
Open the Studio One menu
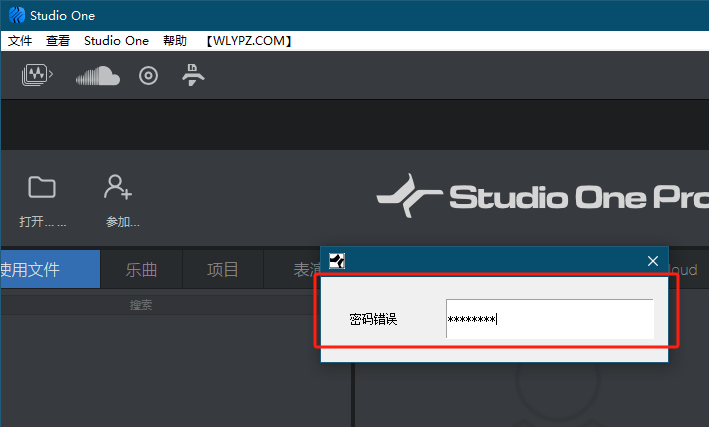point(116,41)
